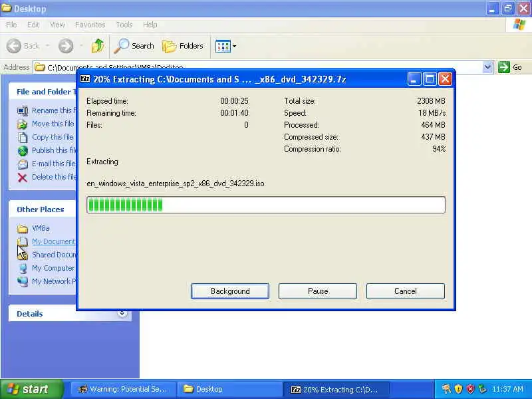Click the Views icon in toolbar
Image resolution: width=532 pixels, height=399 pixels.
223,46
